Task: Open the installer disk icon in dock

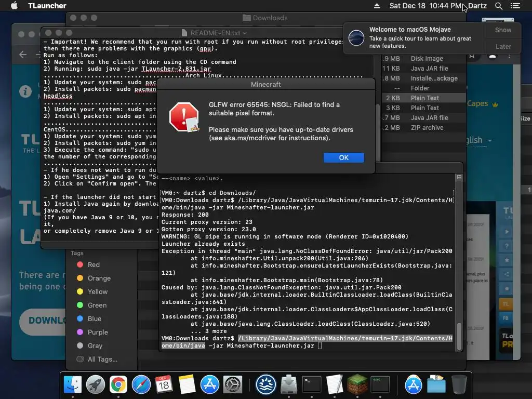Action: coord(289,385)
